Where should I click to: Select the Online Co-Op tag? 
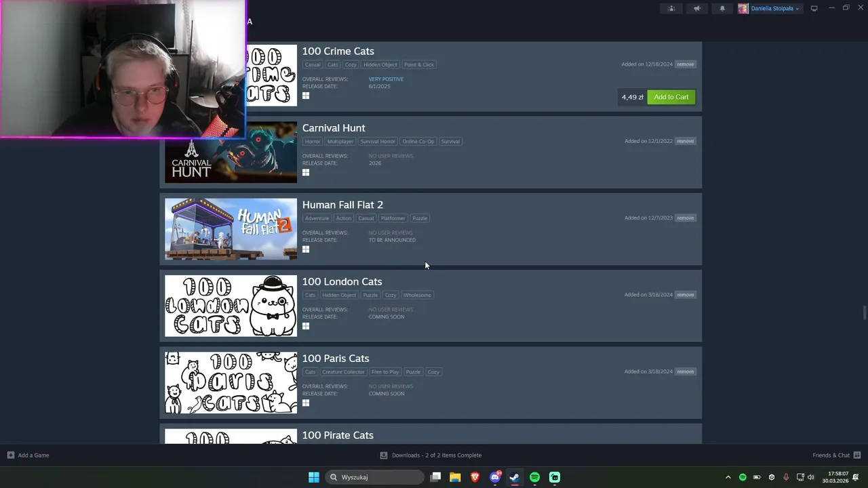[418, 141]
